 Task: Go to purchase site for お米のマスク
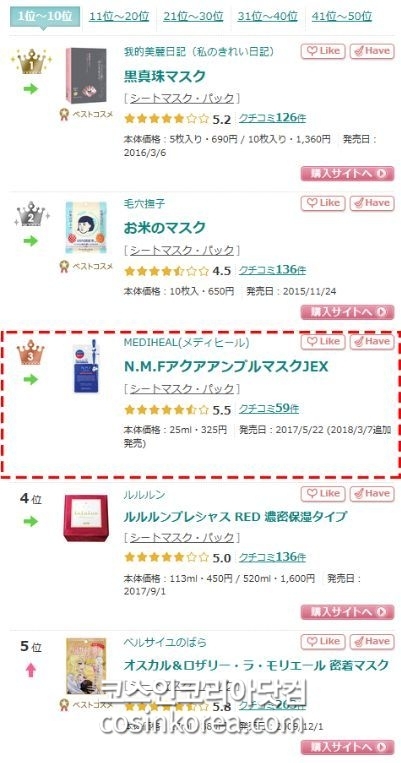(x=347, y=312)
